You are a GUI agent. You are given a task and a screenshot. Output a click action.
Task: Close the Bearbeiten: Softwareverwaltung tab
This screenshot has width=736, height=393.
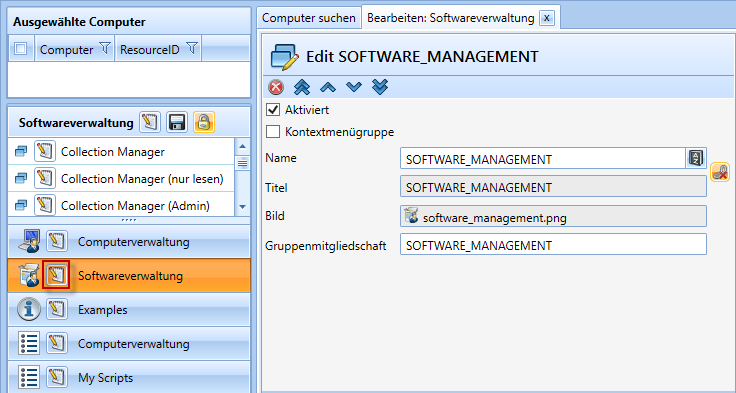pos(546,18)
